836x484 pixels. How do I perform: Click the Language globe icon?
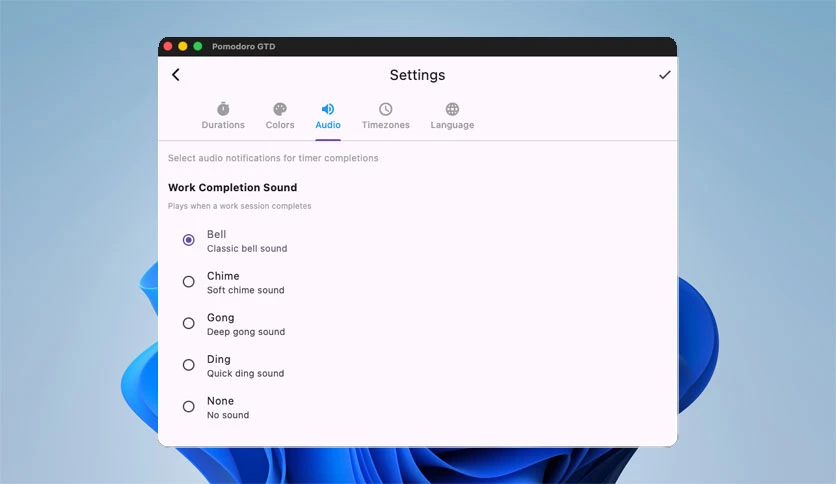pyautogui.click(x=452, y=109)
